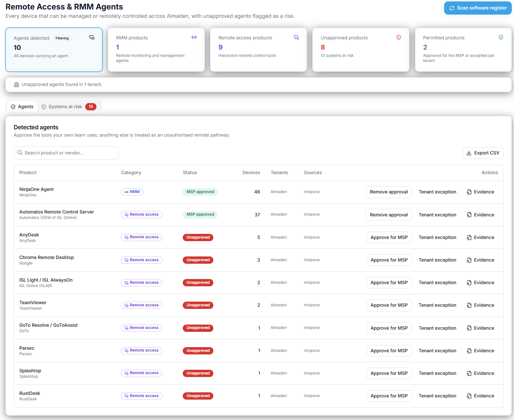Image resolution: width=514 pixels, height=420 pixels.
Task: Click the Remote access badge for TeamViewer
Action: (142, 305)
